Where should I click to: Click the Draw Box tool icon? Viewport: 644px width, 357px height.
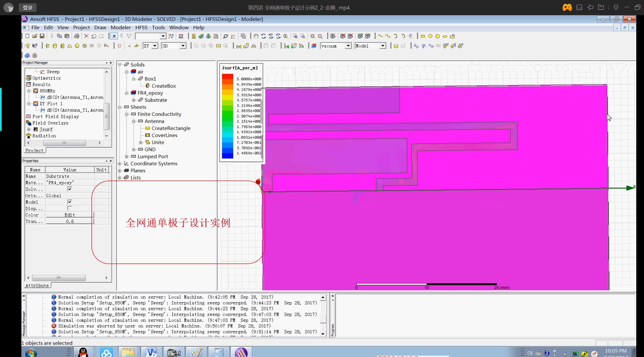pyautogui.click(x=47, y=46)
